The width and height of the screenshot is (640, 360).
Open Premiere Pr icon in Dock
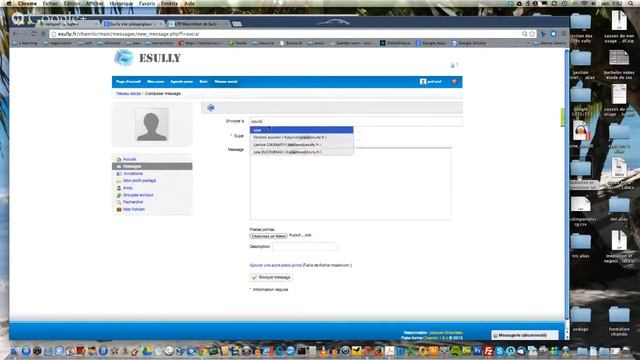(477, 351)
